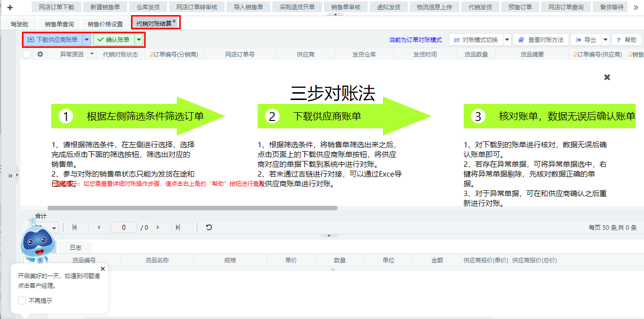Open the 预售订单 shortcut
Screen dimensions: 644x319
coord(520,7)
